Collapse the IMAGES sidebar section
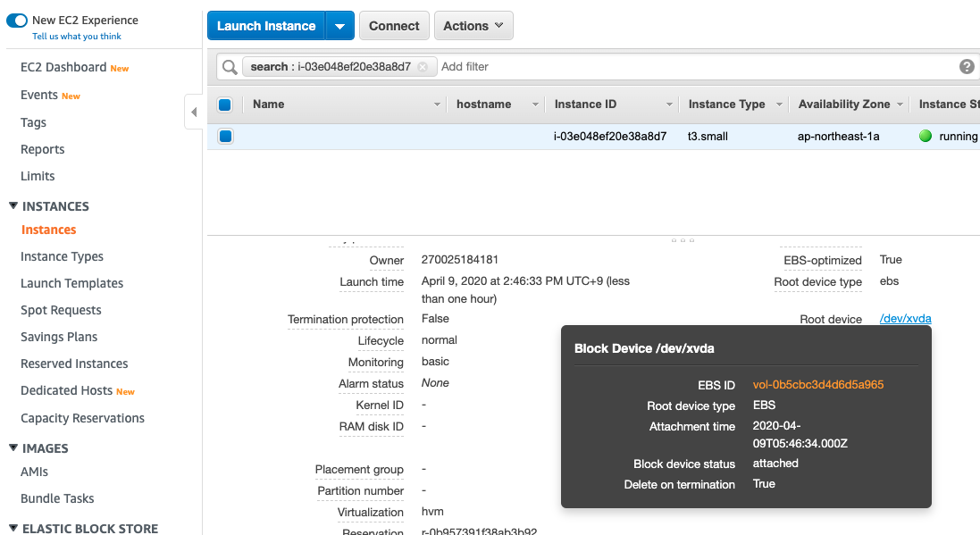980x535 pixels. [13, 447]
